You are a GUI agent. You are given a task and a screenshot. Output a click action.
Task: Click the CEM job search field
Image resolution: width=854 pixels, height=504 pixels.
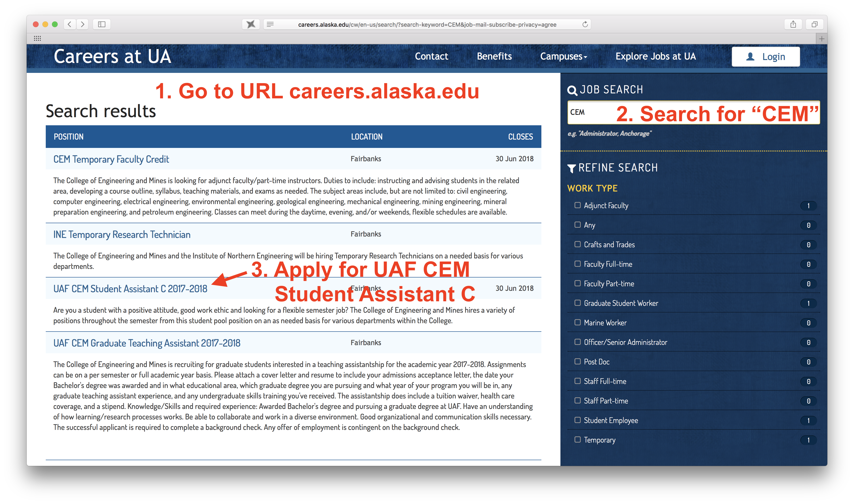[x=693, y=112]
